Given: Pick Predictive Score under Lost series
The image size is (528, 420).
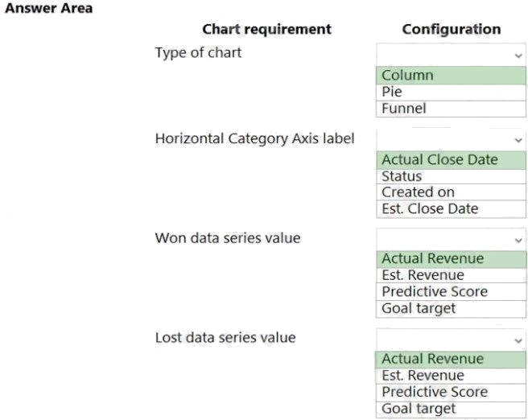Looking at the screenshot, I should click(x=451, y=392).
